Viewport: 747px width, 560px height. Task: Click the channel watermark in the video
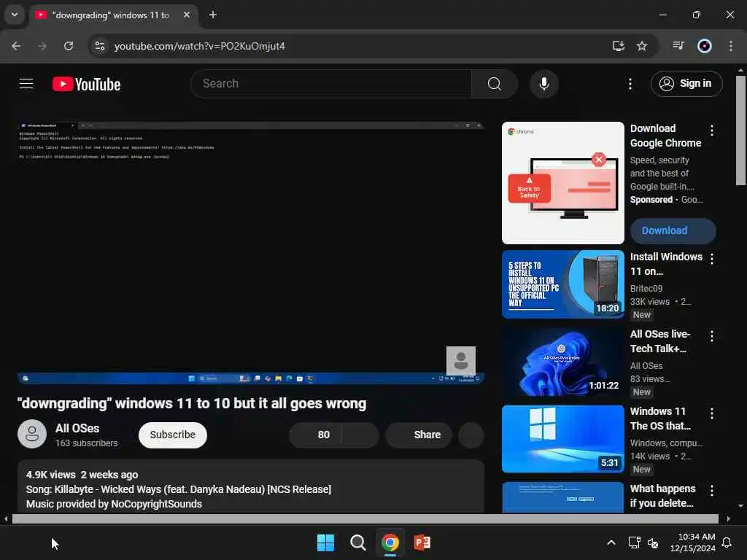461,360
